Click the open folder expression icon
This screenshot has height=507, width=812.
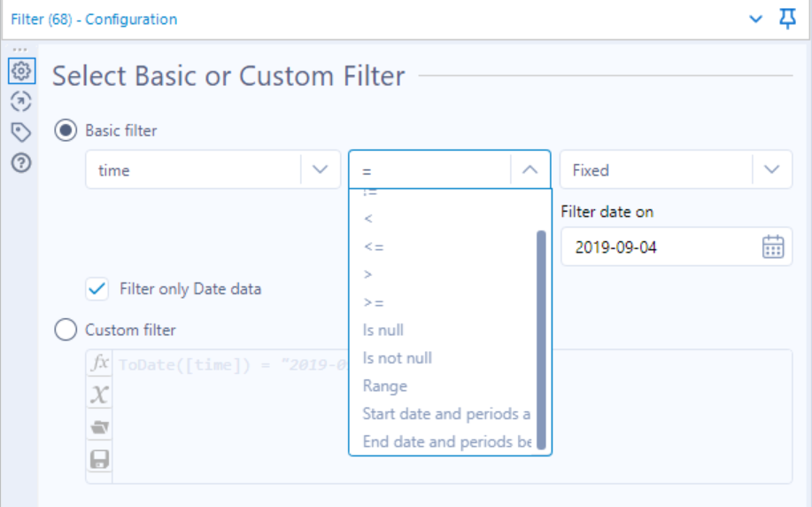point(100,427)
